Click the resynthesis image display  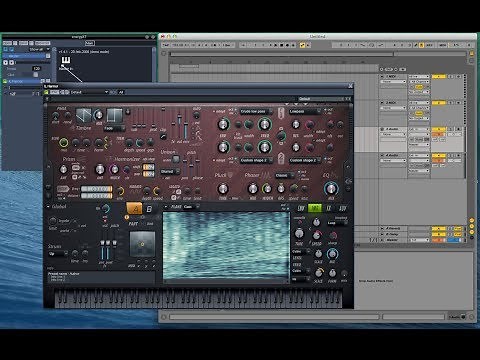226,245
